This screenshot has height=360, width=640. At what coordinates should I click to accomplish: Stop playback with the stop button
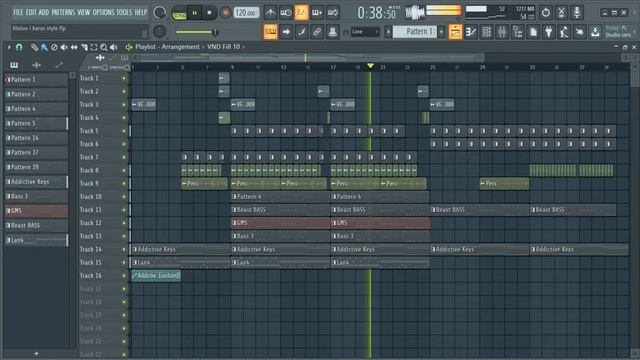click(x=209, y=13)
